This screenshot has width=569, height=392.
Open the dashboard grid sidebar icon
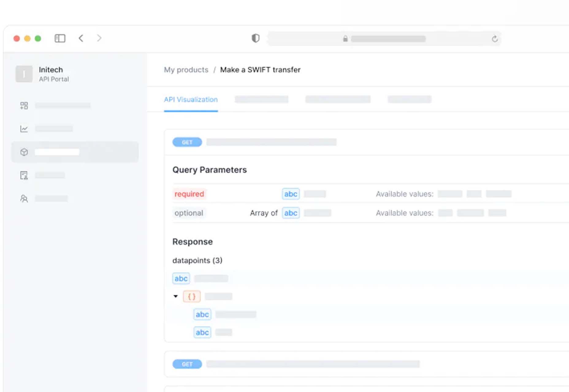click(24, 106)
